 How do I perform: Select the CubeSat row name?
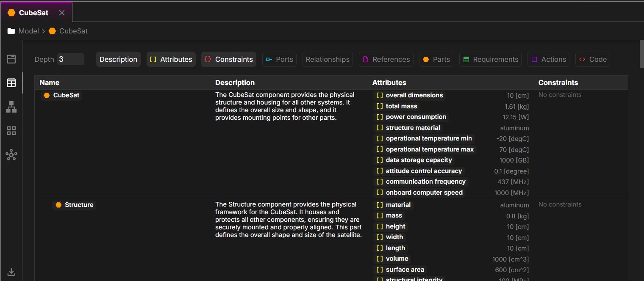[61, 95]
